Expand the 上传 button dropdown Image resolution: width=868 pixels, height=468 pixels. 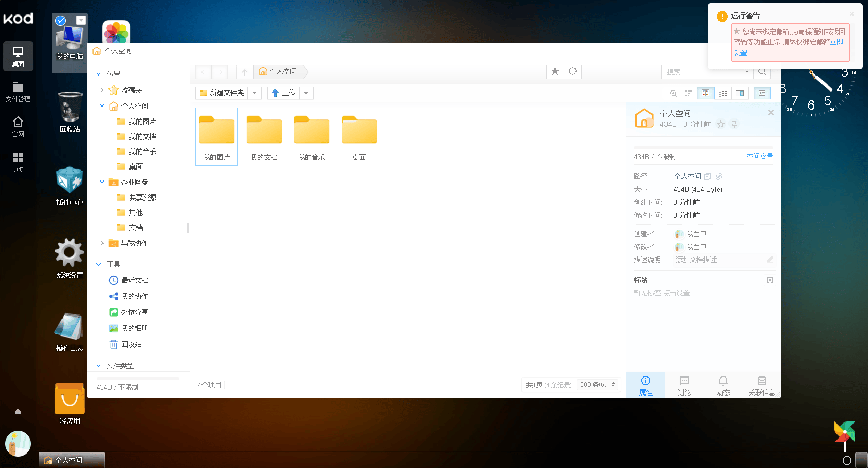click(x=306, y=93)
